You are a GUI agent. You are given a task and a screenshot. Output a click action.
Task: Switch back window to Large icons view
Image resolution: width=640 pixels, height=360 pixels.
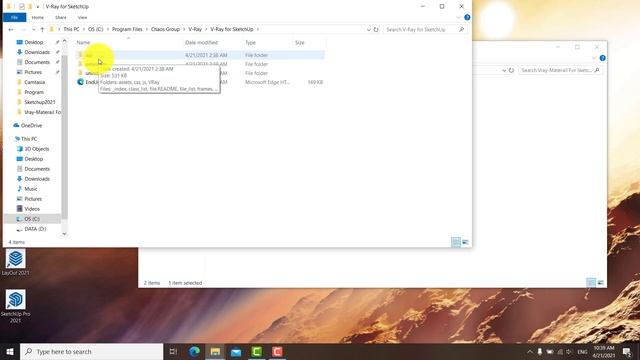[600, 282]
